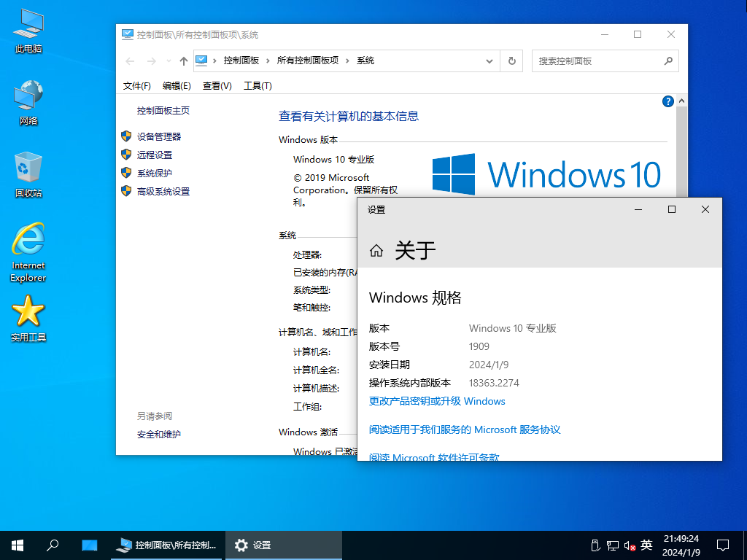The width and height of the screenshot is (747, 560).
Task: Click 所有控制面板项 breadcrumb item
Action: pos(308,61)
